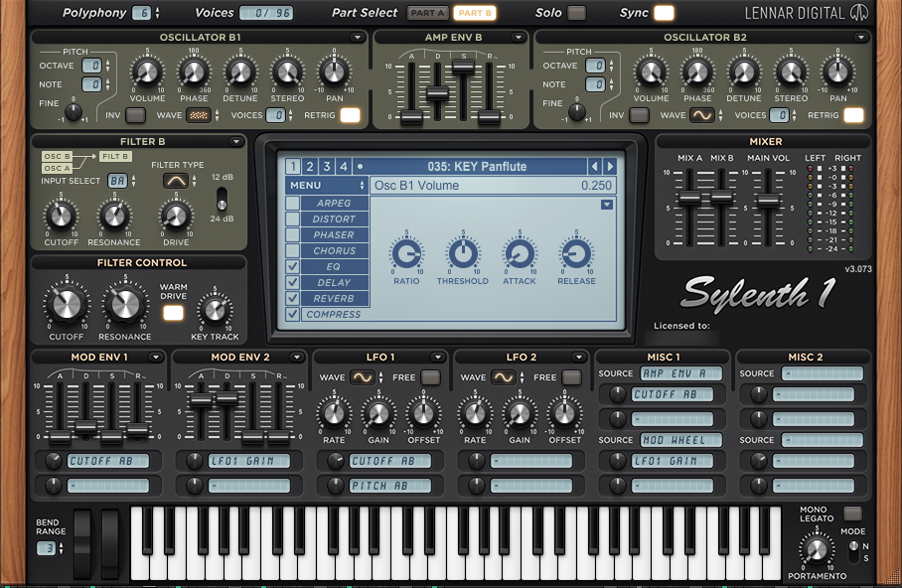The width and height of the screenshot is (902, 588).
Task: Open the compressor panel dropdown arrow
Action: [x=606, y=205]
